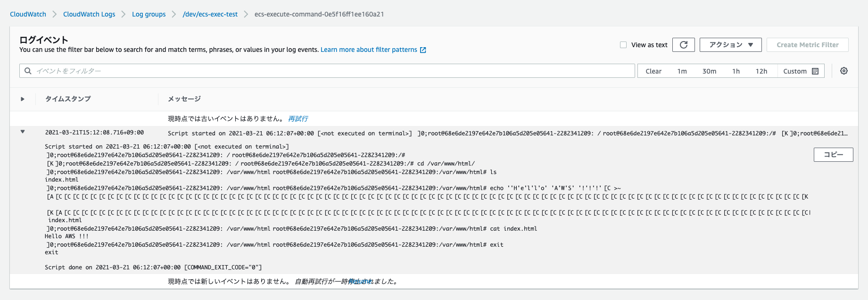Go to Log groups breadcrumb

point(149,14)
